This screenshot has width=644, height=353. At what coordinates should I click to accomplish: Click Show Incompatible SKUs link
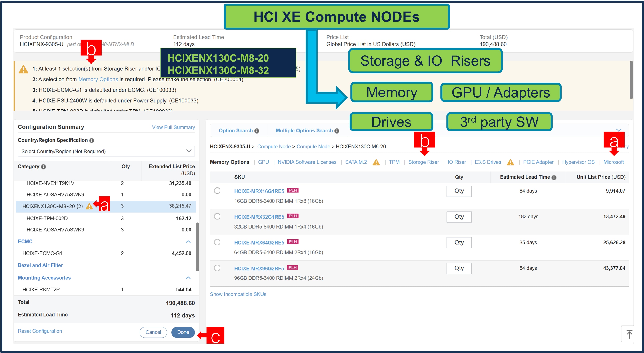click(x=238, y=294)
